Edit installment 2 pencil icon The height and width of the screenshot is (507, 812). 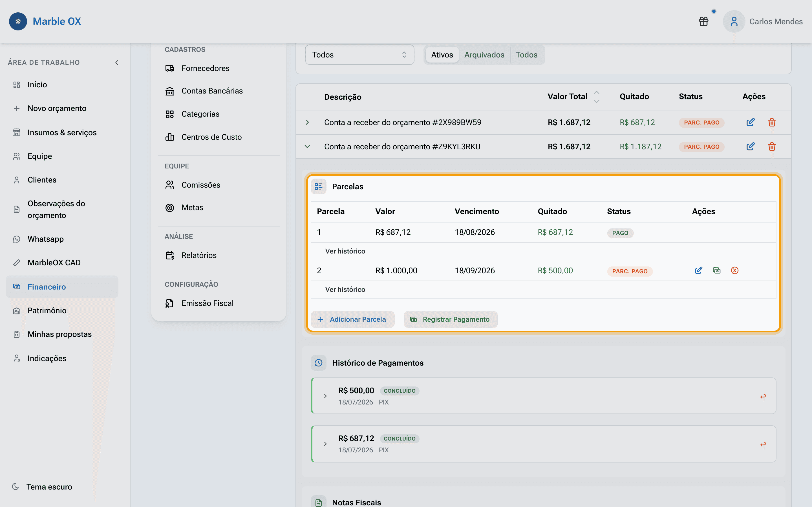point(699,271)
